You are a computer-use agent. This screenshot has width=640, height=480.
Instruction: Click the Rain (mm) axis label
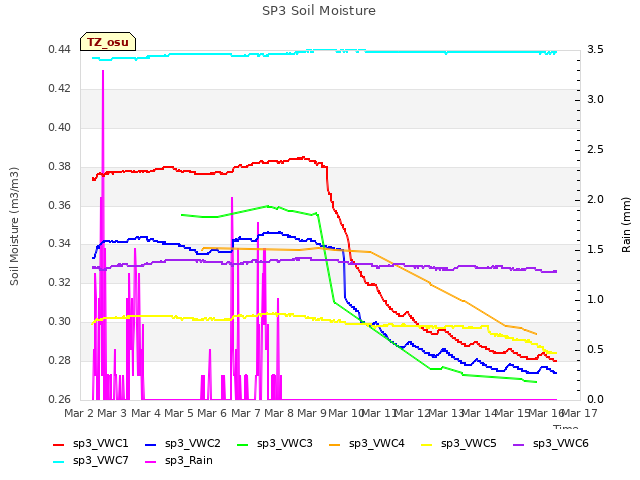pyautogui.click(x=626, y=225)
